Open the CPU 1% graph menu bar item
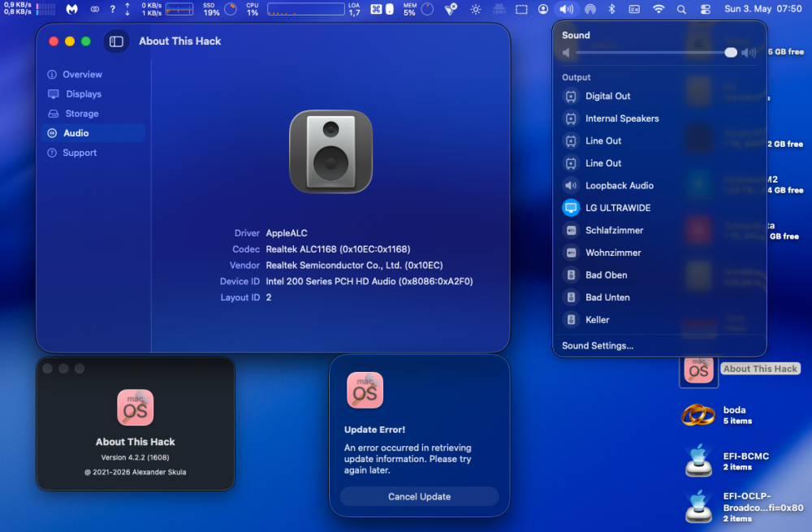 point(296,9)
